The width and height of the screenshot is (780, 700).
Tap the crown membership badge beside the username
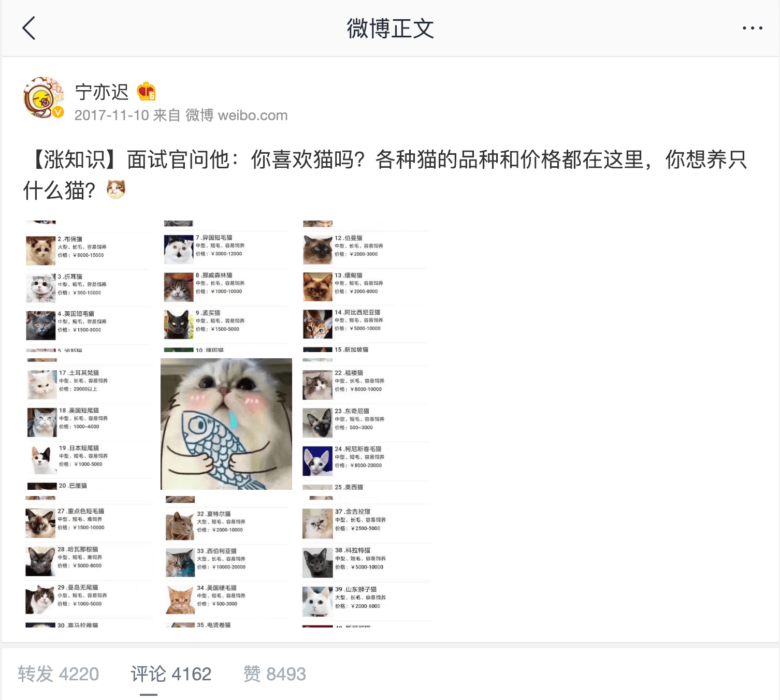pos(146,92)
